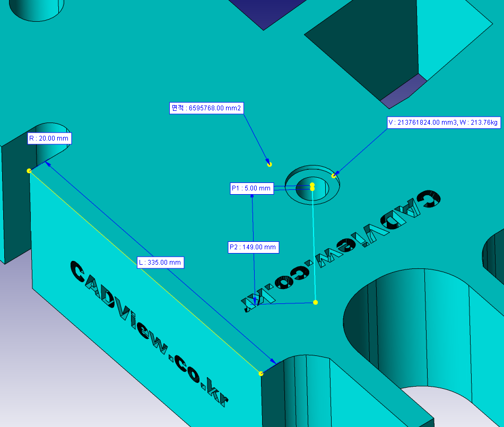Click the 면적 area measurement label
Viewport: 504px width, 427px height.
[206, 108]
